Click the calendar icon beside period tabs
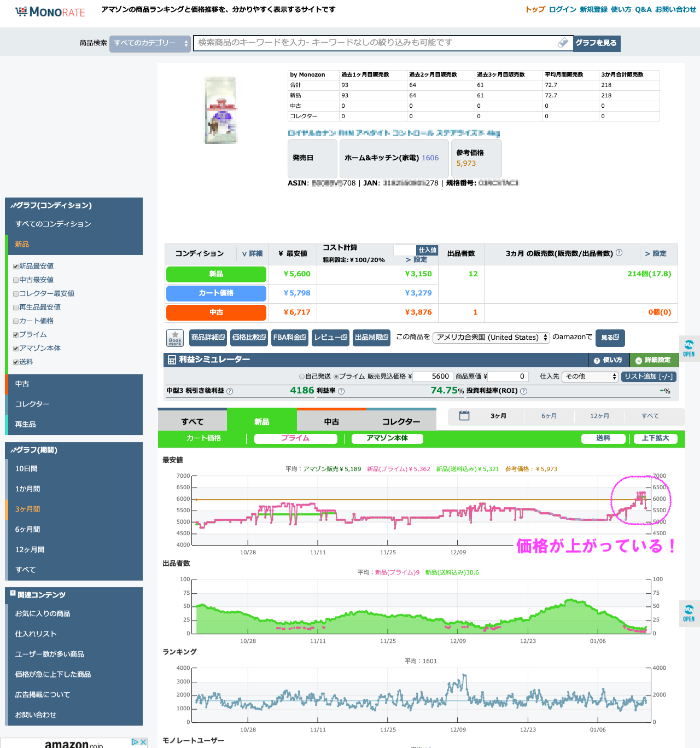Screen dimensions: 700x748 (464, 416)
